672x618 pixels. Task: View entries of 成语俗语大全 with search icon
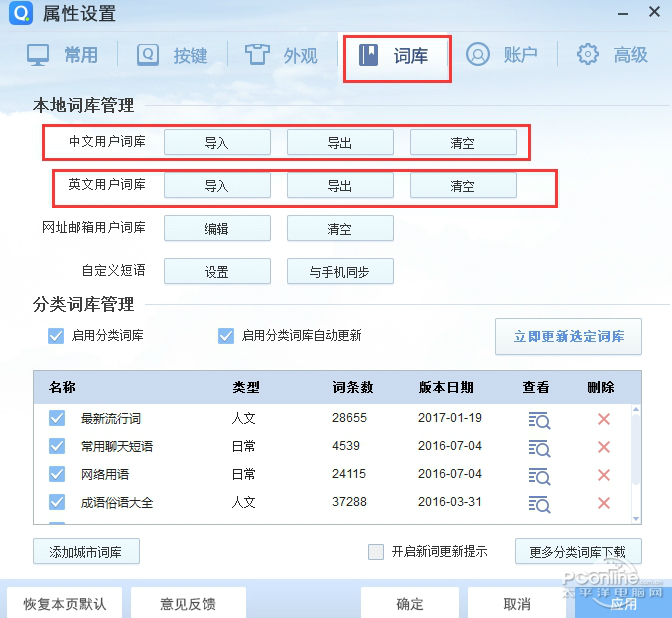point(539,504)
